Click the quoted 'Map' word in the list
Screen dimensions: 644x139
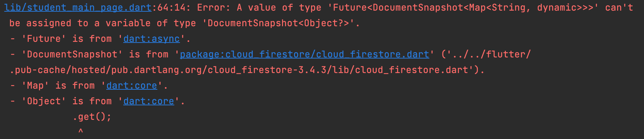pos(35,85)
